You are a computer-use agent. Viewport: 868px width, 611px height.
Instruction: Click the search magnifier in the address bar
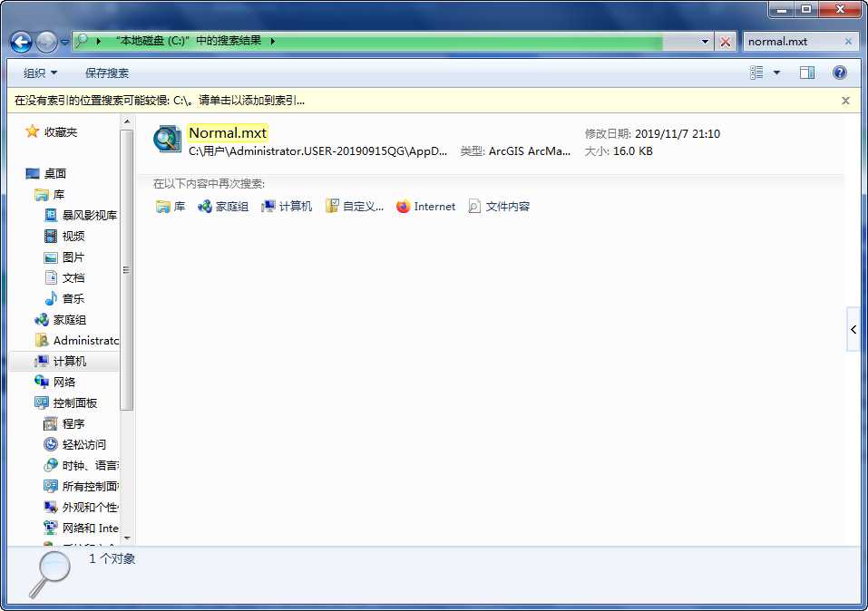82,41
